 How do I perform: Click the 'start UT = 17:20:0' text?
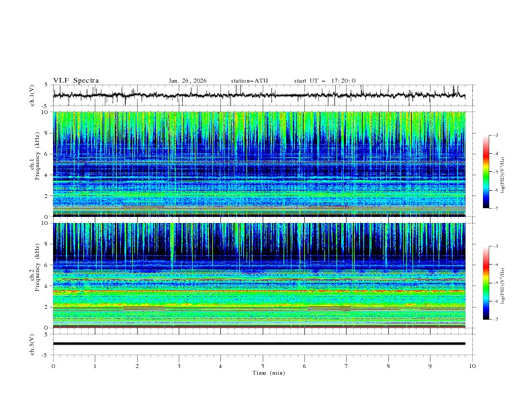point(324,81)
